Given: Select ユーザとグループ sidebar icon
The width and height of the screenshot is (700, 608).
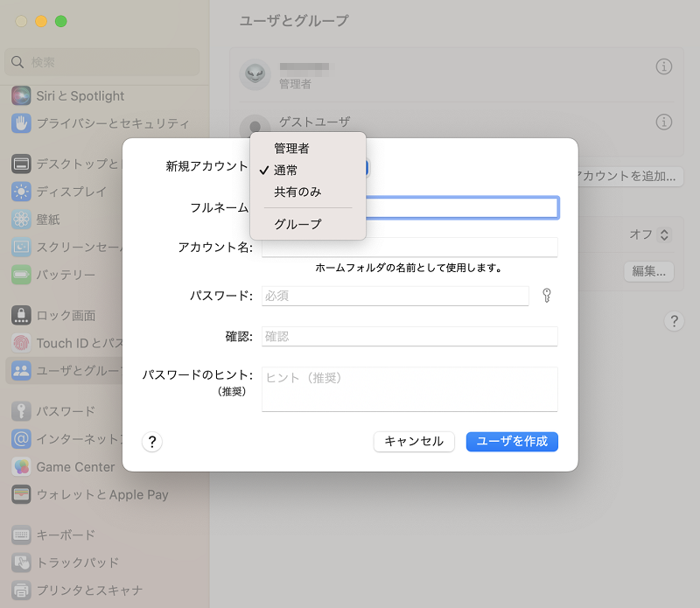Looking at the screenshot, I should pyautogui.click(x=21, y=371).
